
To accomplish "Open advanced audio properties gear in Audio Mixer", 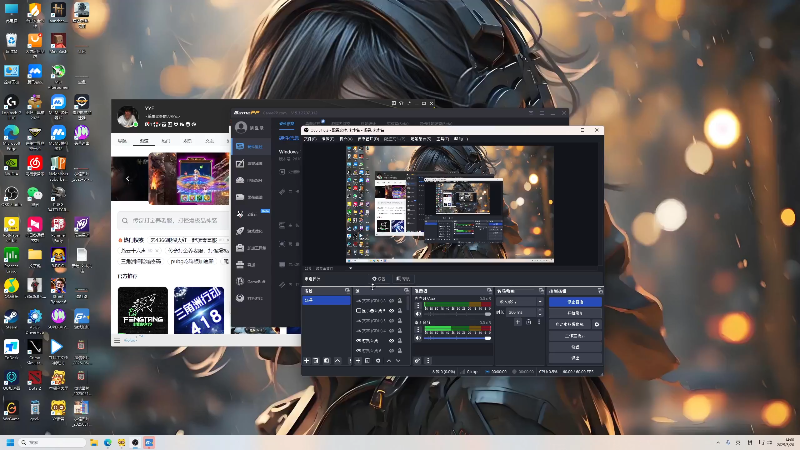I will pyautogui.click(x=417, y=361).
